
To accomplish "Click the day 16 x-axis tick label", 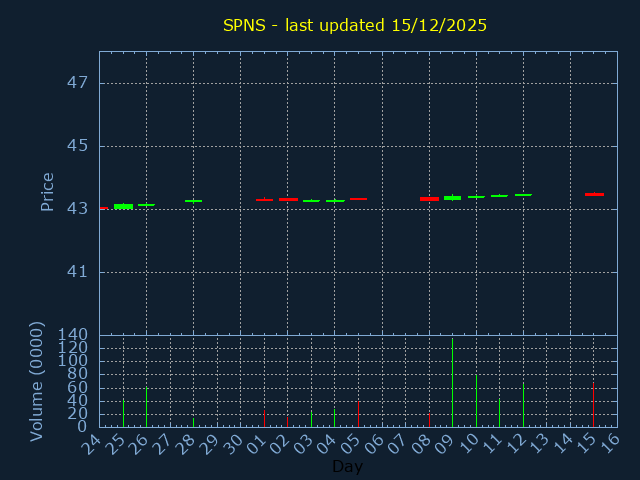I will 610,445.
